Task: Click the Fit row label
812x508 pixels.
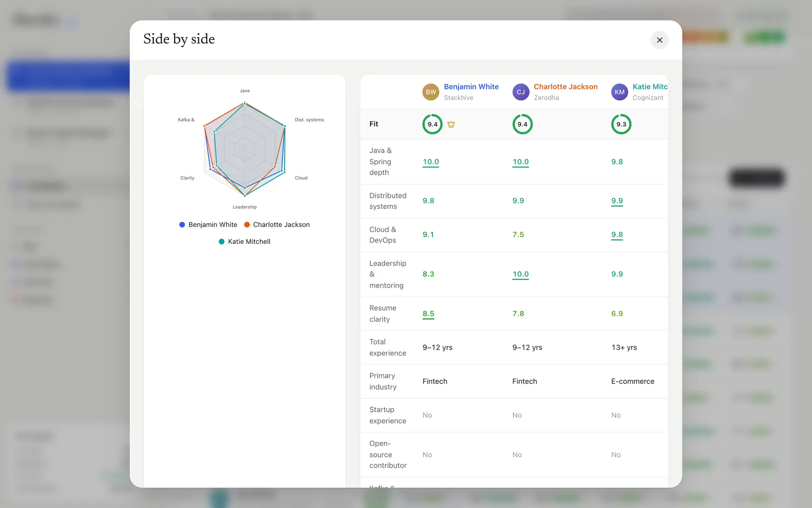Action: pyautogui.click(x=374, y=124)
